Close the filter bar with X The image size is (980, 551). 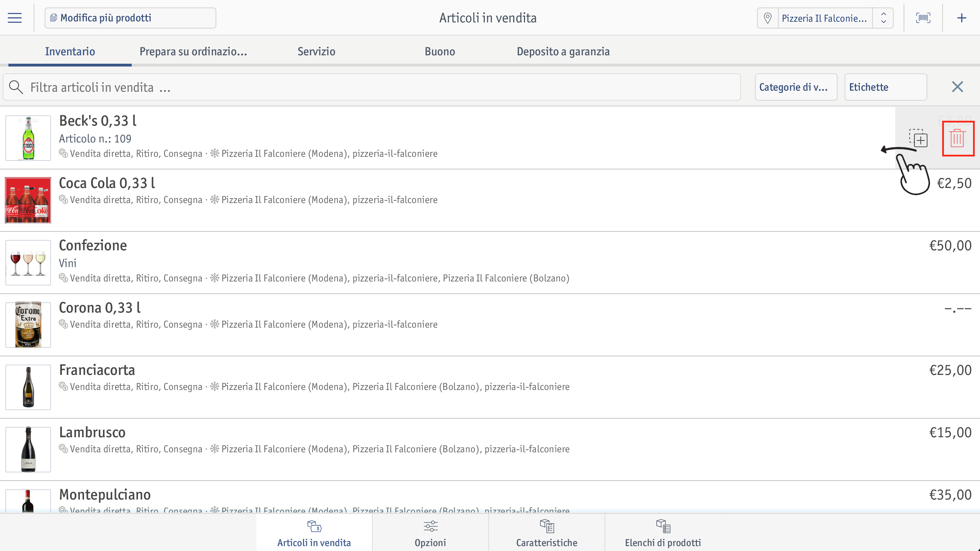(957, 87)
